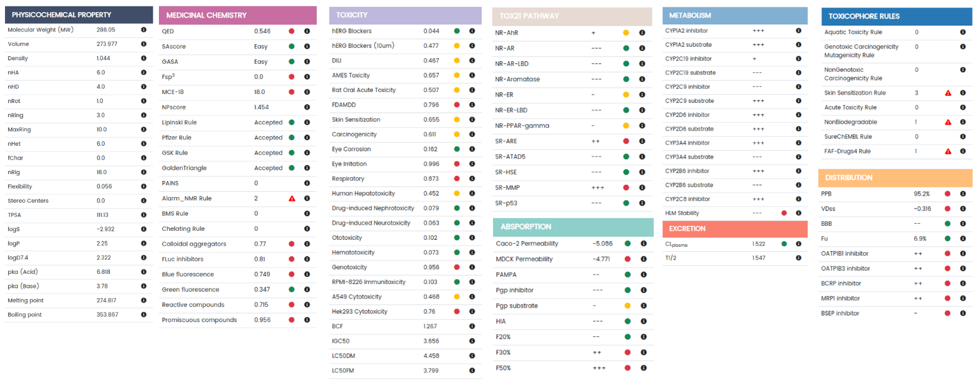The height and width of the screenshot is (385, 980).
Task: Show info for CYP1A2 inhibitor row
Action: (x=798, y=31)
